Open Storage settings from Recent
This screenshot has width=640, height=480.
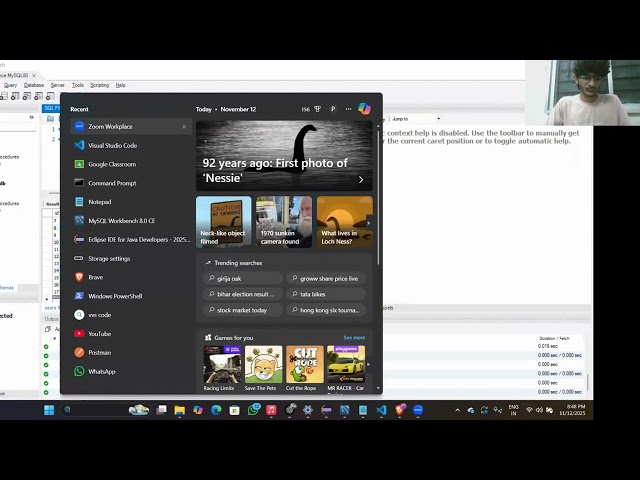(131, 258)
